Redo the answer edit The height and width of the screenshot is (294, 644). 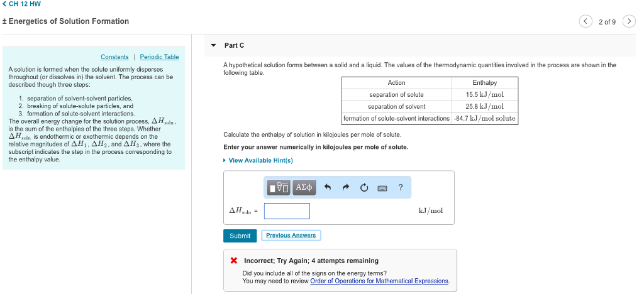[346, 188]
